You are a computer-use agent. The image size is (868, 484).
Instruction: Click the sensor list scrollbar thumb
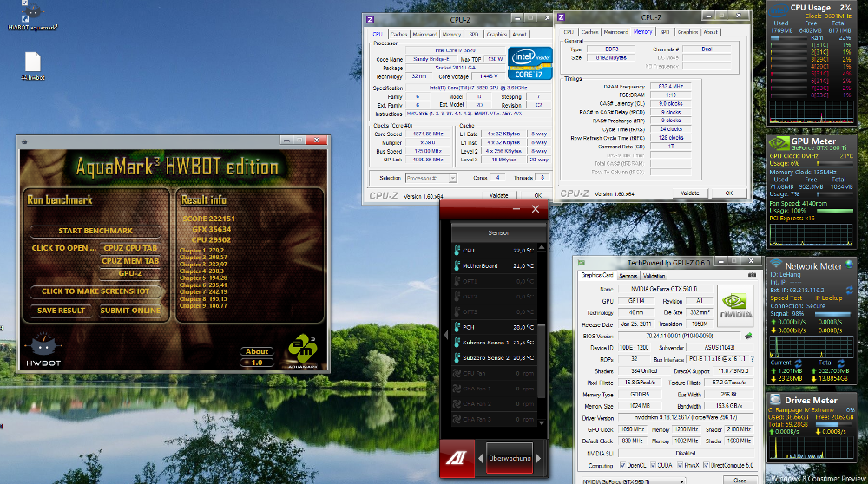coord(542,360)
